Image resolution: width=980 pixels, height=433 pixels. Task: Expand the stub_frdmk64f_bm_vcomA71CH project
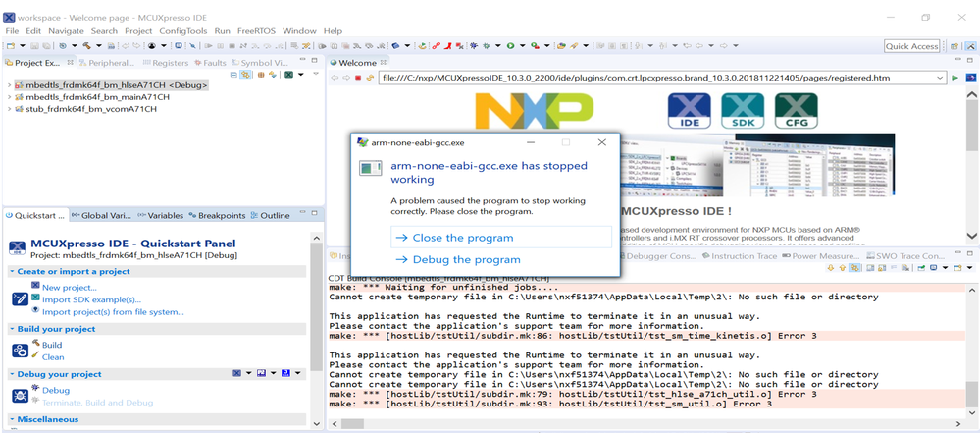tap(8, 109)
